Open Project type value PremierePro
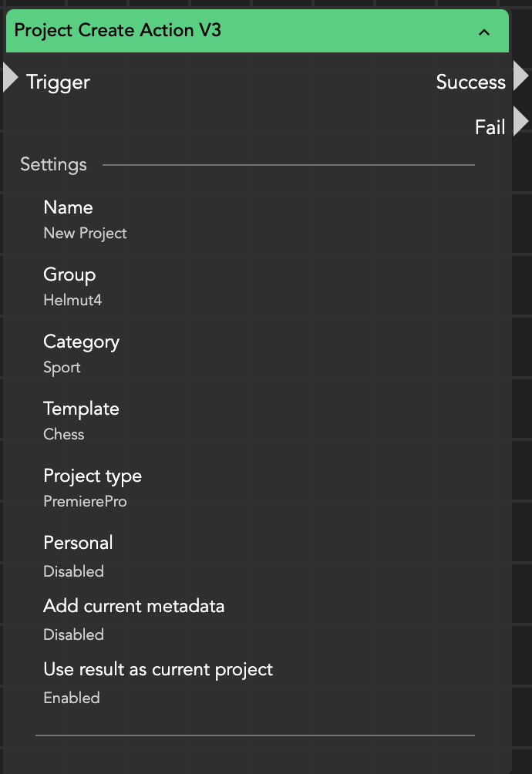 pos(85,501)
